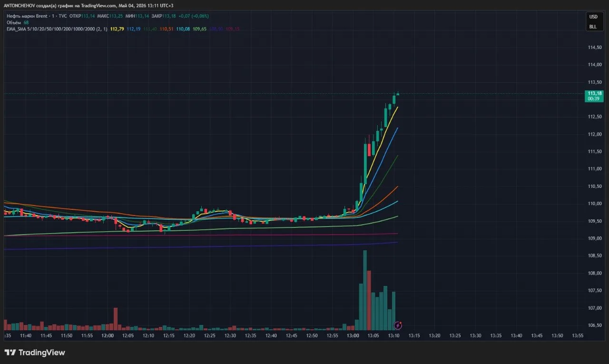This screenshot has width=609, height=364.
Task: Click the МАКС high value 113,25
Action: point(116,16)
